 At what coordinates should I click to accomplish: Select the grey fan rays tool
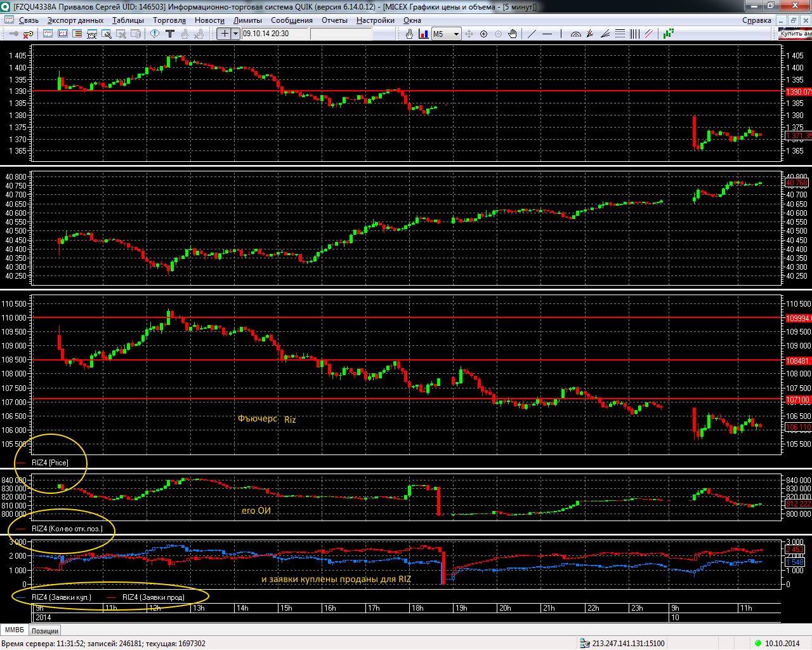click(x=605, y=34)
